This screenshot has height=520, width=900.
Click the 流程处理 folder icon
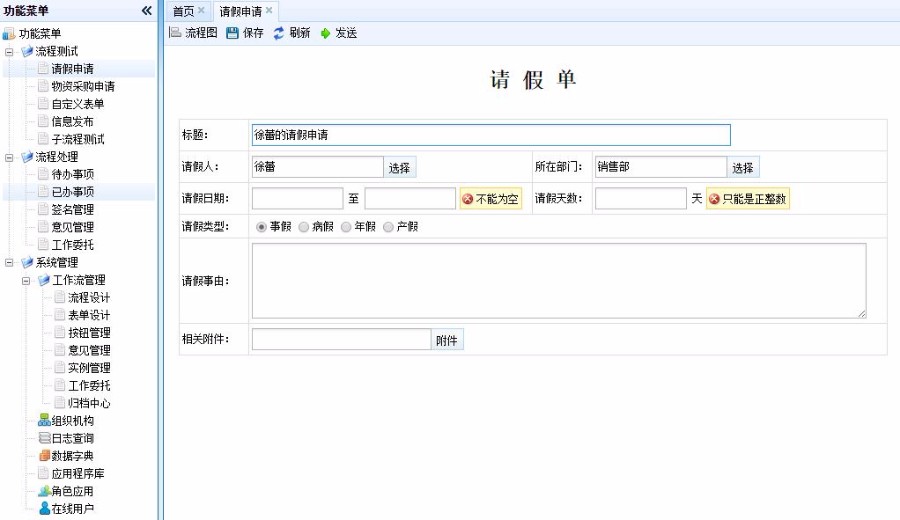tap(27, 157)
